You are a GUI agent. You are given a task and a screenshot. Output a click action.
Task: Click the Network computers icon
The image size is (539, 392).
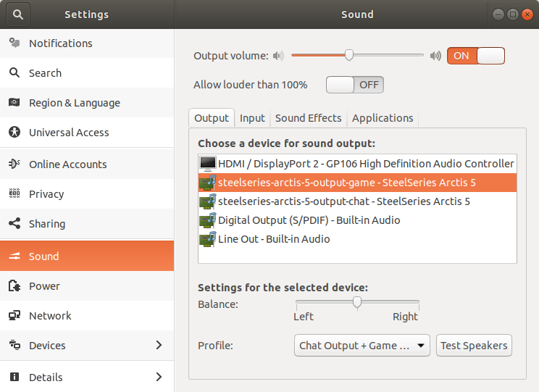[14, 315]
